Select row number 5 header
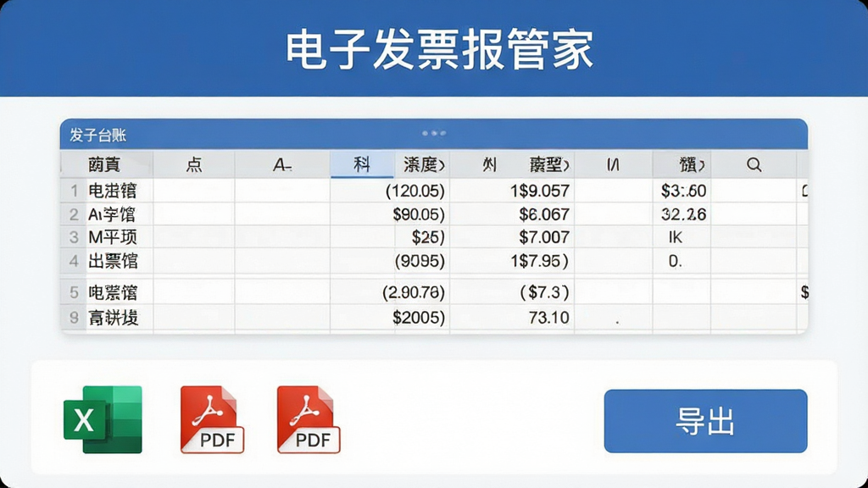The height and width of the screenshot is (488, 868). click(x=74, y=292)
